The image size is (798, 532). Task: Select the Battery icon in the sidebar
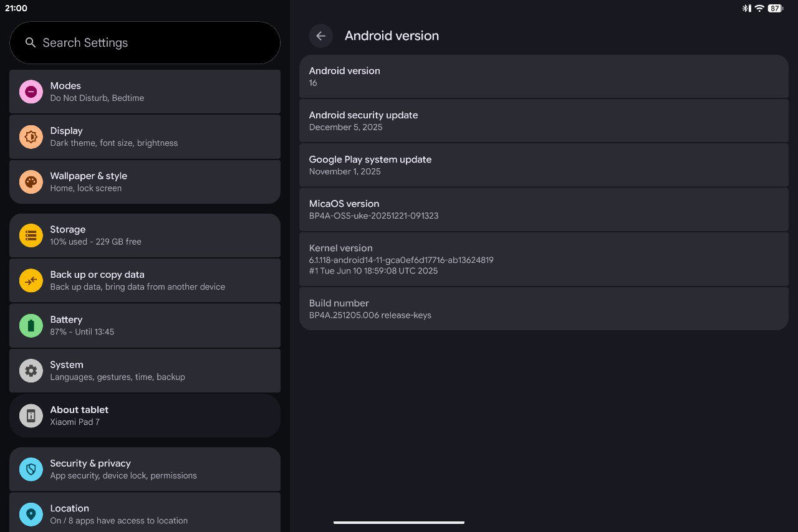click(x=31, y=325)
